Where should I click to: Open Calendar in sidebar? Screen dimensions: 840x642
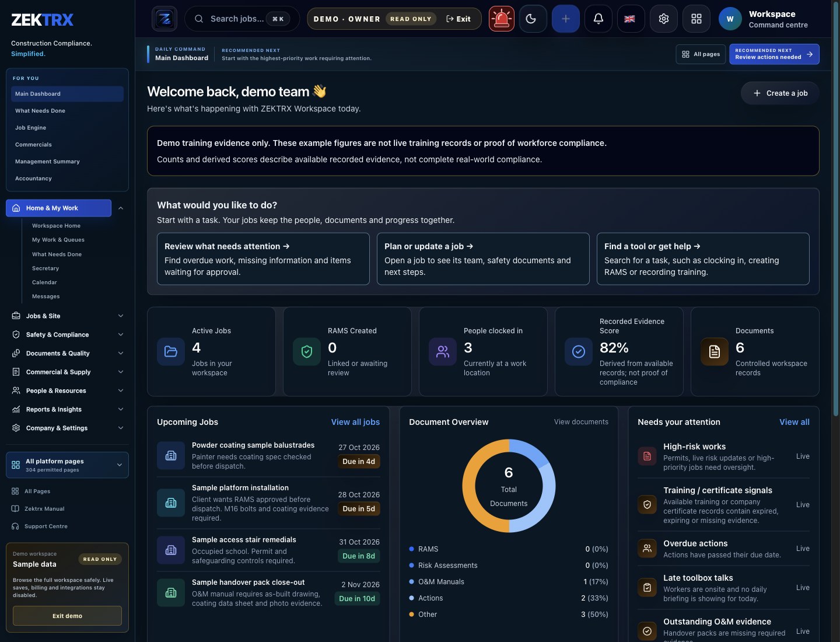point(44,282)
